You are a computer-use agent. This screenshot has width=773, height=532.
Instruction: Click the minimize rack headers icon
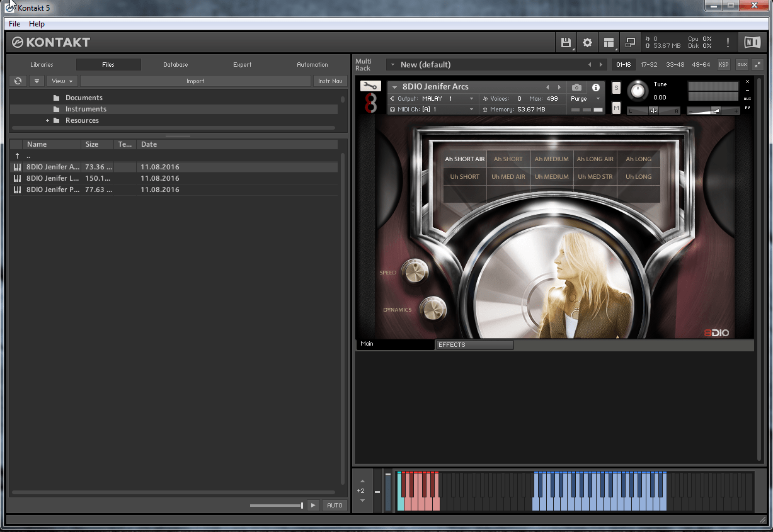click(757, 64)
